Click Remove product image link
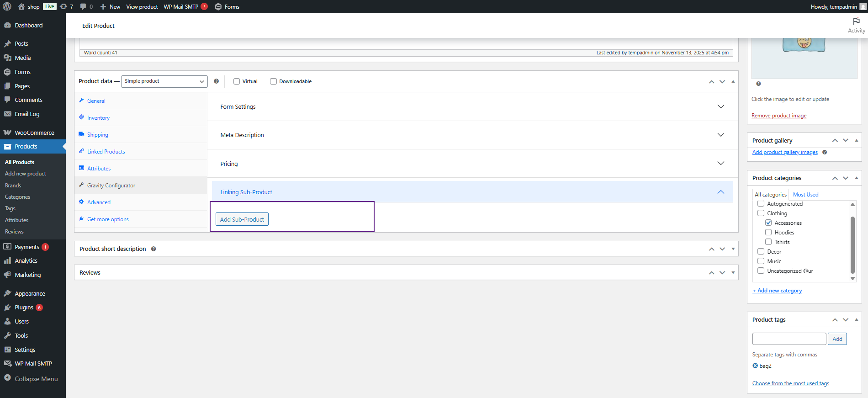 point(779,116)
